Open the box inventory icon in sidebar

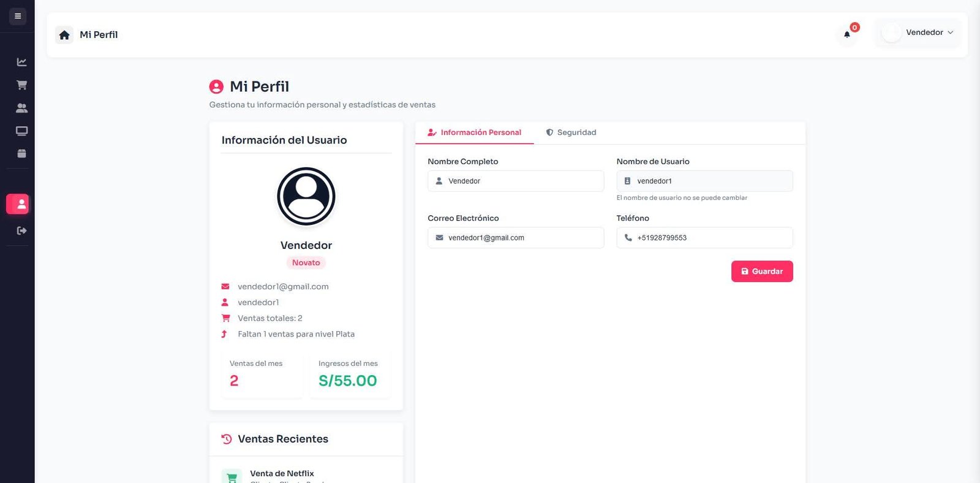21,153
